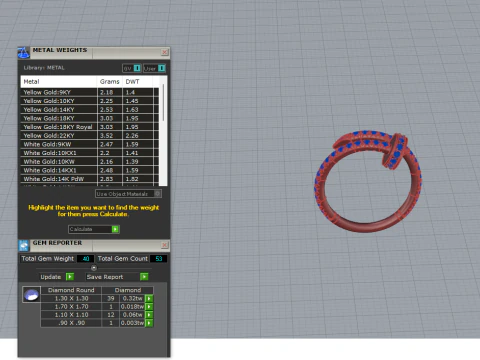Click the round diamond gem thumbnail
Viewport: 480px width, 360px height.
(x=31, y=294)
